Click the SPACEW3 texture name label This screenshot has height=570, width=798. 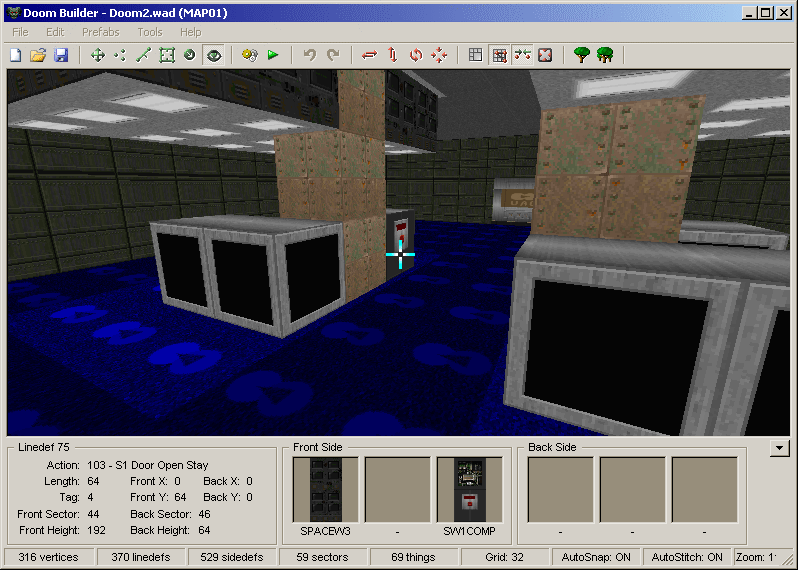pyautogui.click(x=325, y=531)
